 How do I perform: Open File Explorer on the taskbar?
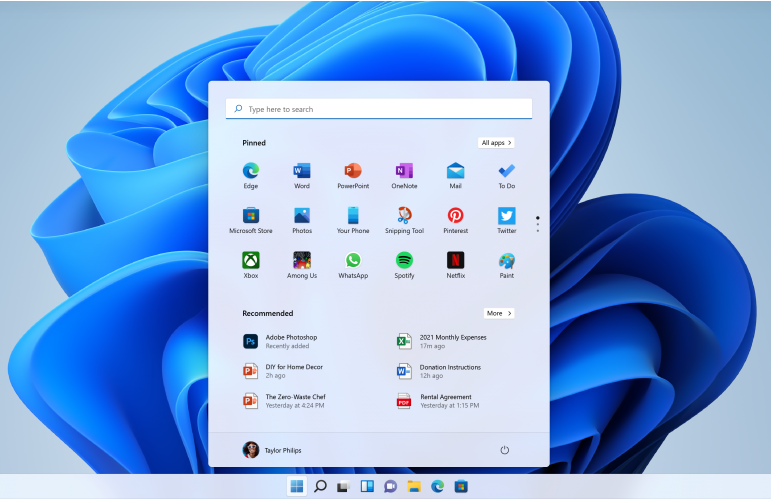point(414,487)
